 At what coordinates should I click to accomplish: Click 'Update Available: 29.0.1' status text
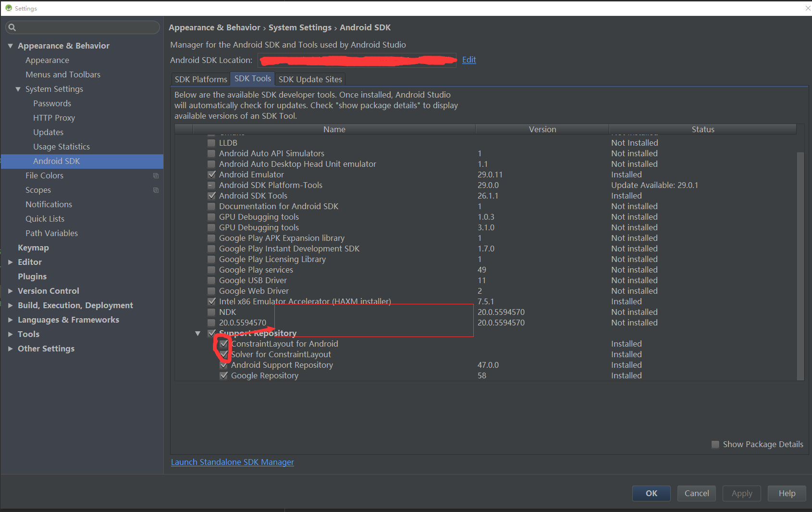point(654,185)
